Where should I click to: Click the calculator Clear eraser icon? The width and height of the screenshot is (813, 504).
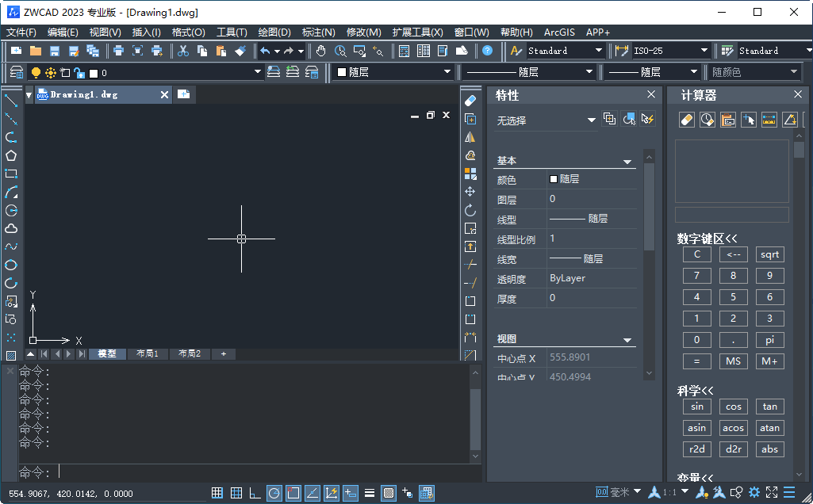click(x=686, y=120)
